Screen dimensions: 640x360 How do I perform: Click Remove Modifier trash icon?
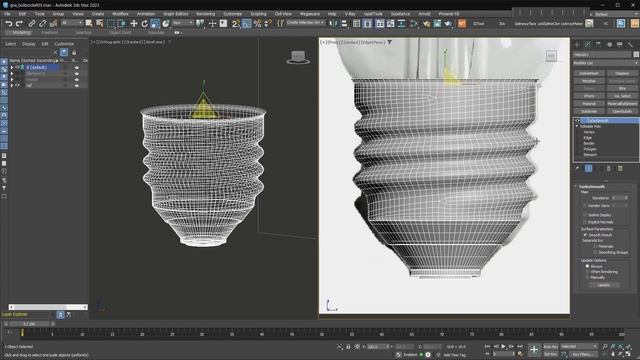609,168
